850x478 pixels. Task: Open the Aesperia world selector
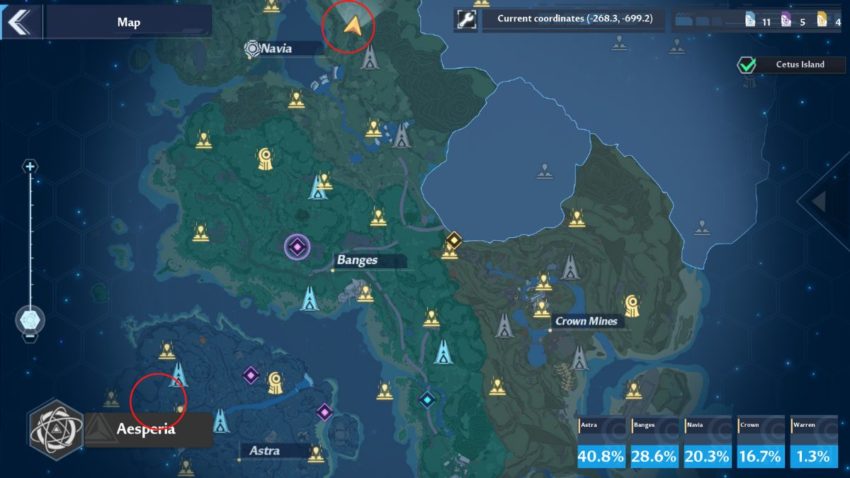149,429
